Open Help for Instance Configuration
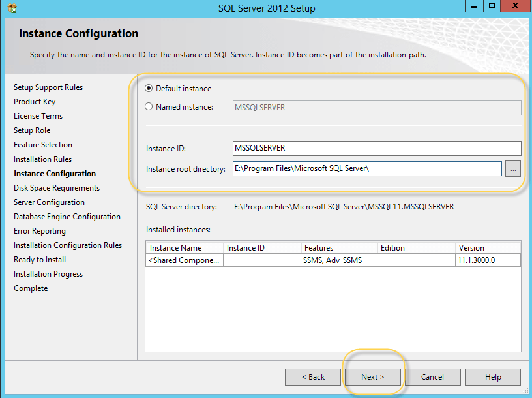The image size is (532, 398). click(493, 377)
